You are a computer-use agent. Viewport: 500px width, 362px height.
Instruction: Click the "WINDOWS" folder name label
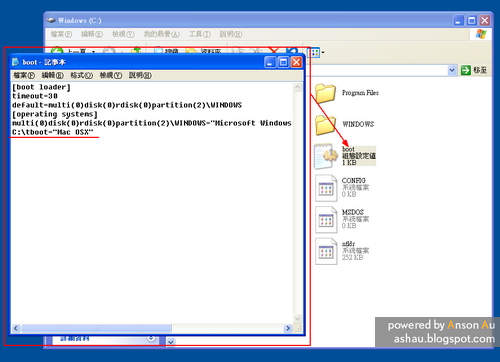coord(358,124)
